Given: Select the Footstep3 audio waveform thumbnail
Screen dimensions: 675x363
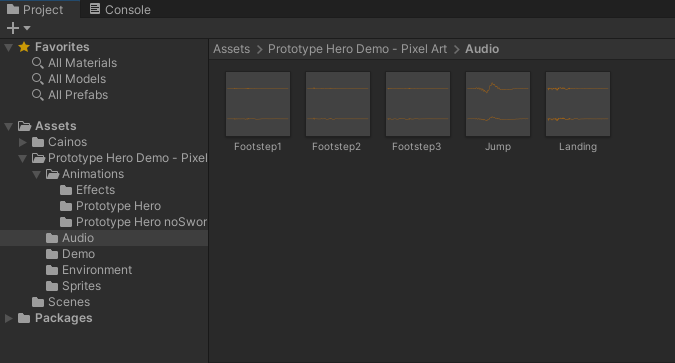Looking at the screenshot, I should [418, 104].
